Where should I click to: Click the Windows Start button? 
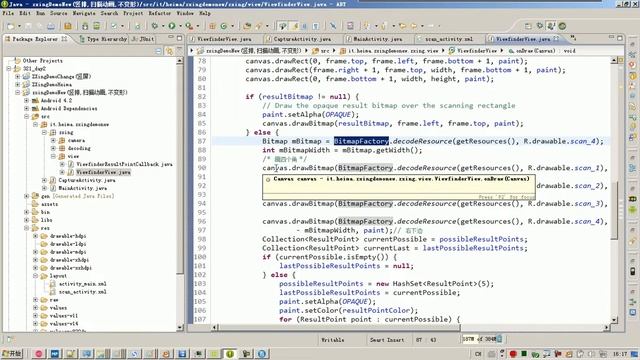click(12, 353)
